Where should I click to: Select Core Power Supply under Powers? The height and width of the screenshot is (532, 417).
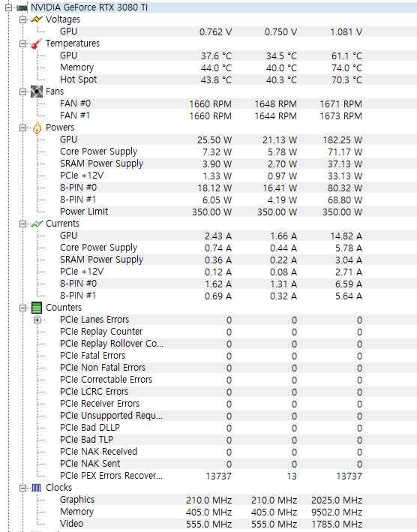238,152
